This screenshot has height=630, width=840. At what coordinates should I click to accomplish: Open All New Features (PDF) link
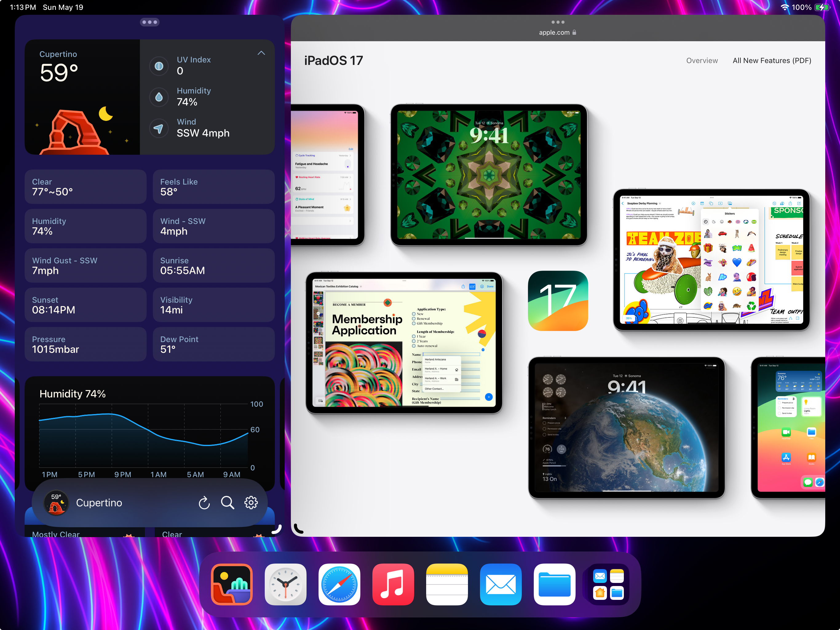pyautogui.click(x=772, y=60)
